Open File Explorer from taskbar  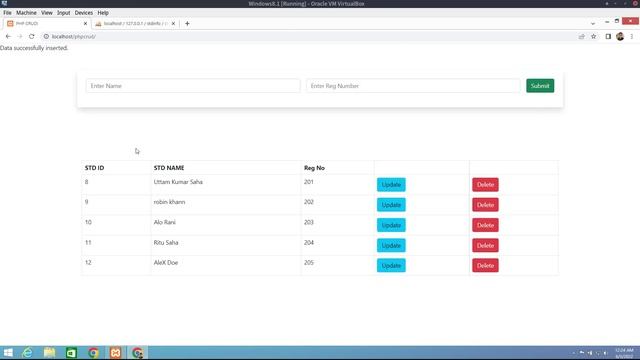pyautogui.click(x=49, y=353)
